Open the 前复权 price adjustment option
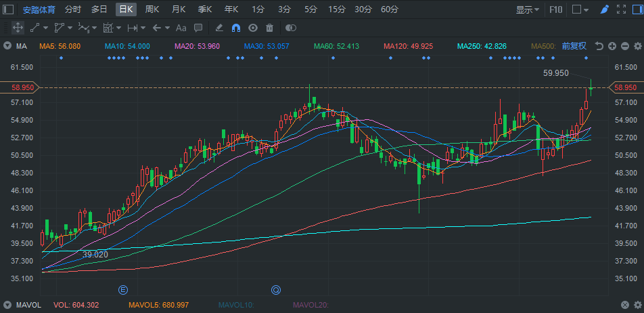The image size is (644, 313). [x=574, y=46]
